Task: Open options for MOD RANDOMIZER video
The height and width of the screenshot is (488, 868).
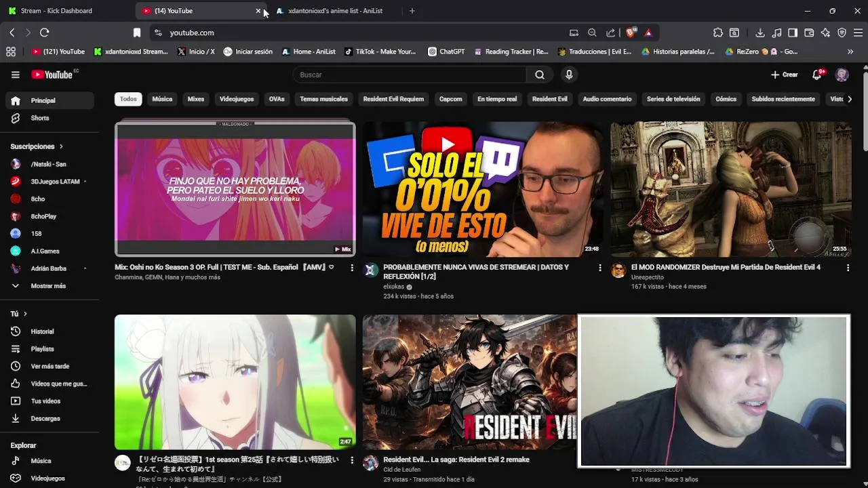Action: (848, 268)
